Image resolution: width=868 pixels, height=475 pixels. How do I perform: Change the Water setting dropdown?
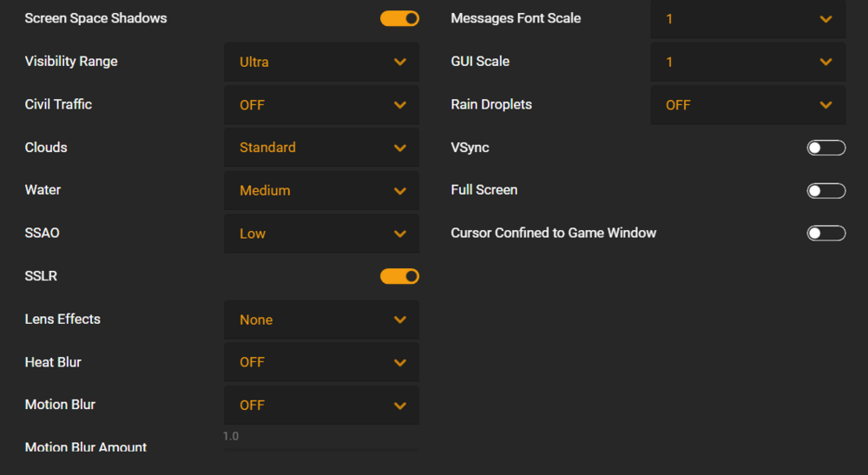click(321, 190)
